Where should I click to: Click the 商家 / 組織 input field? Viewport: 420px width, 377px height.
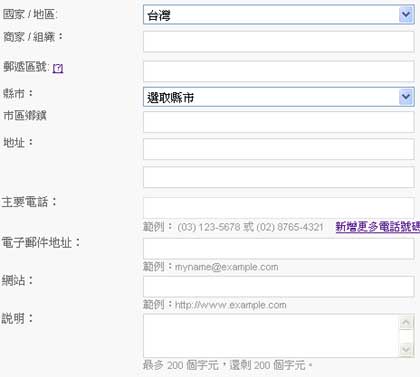coord(279,42)
